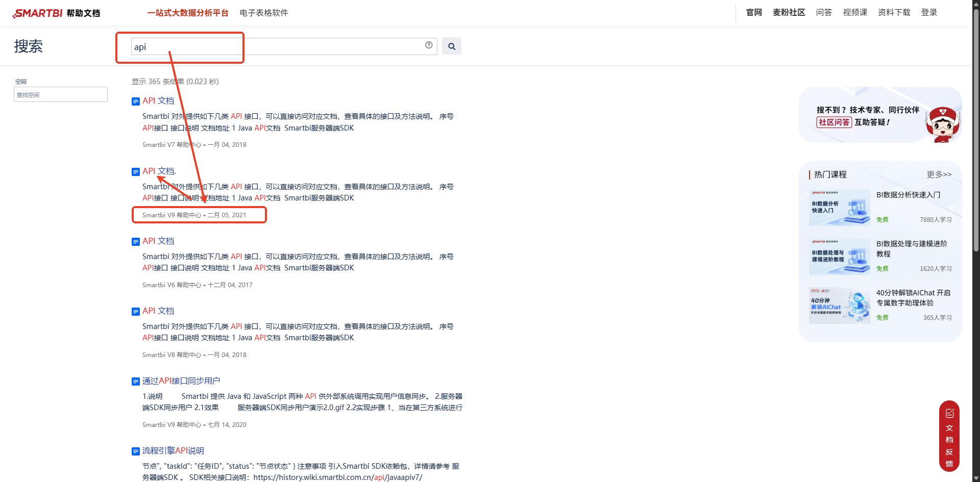
Task: Open BI数据分析快速入门 course thumbnail
Action: [840, 208]
